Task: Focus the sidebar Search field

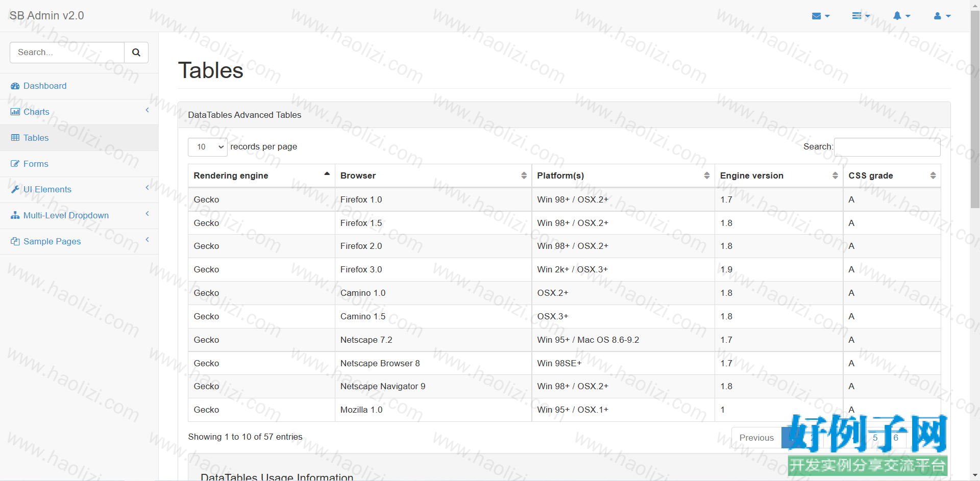Action: click(67, 53)
